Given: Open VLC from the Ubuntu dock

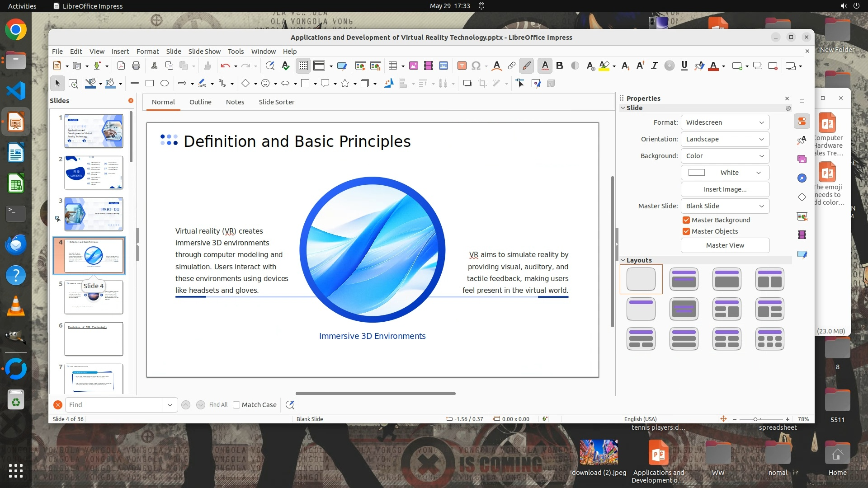Looking at the screenshot, I should [16, 307].
